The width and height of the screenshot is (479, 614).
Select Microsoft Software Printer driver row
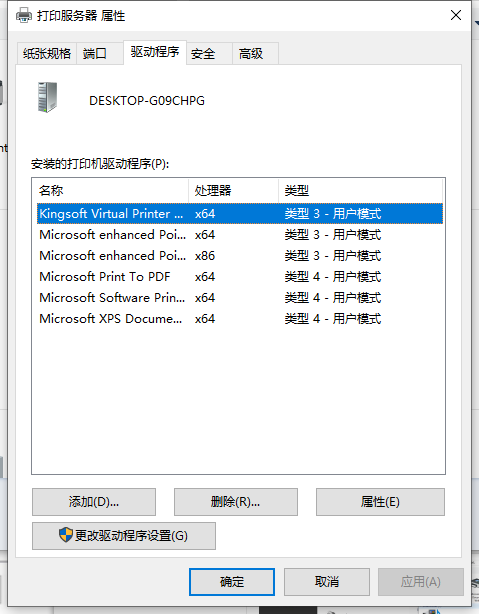tap(240, 298)
